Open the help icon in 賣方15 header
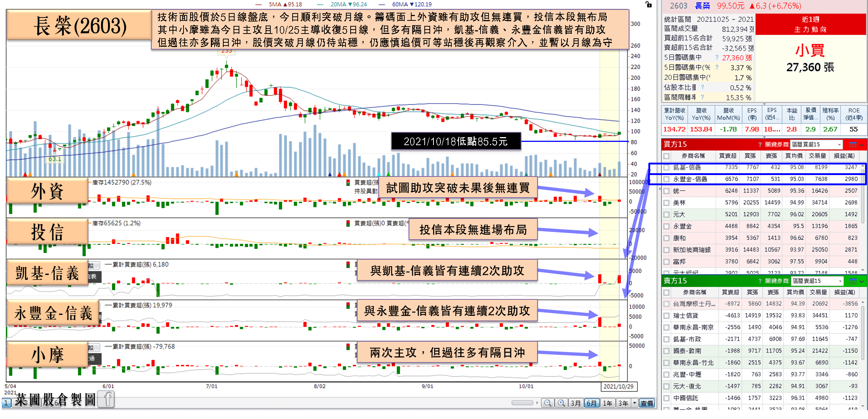The image size is (868, 419). (x=760, y=281)
